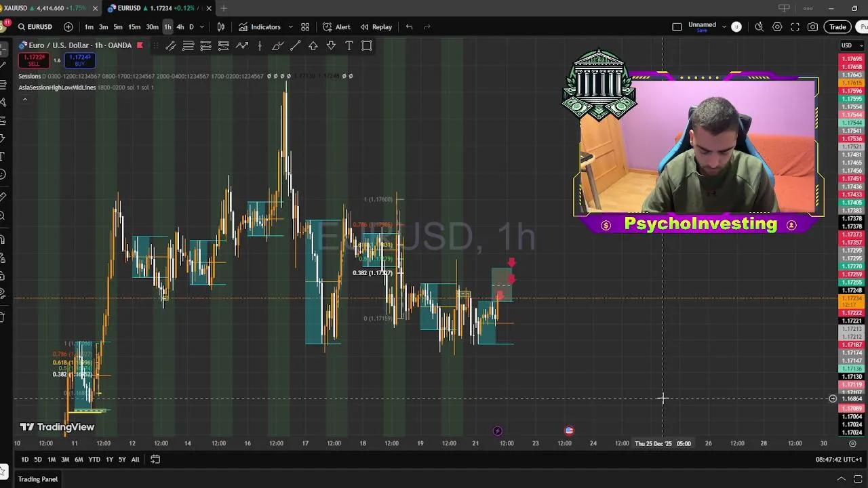Select the 4h timeframe
The height and width of the screenshot is (488, 868).
tap(180, 27)
